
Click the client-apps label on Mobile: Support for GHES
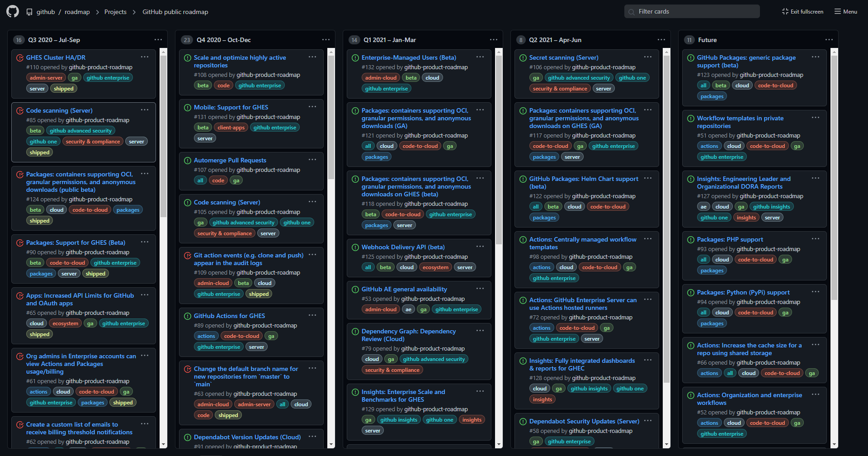coord(231,128)
